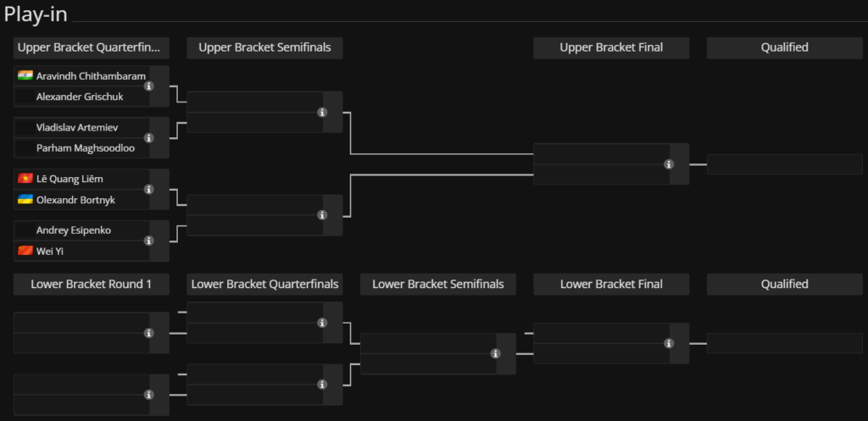
Task: Open info icon of first Lower Bracket Quarterfinal
Action: pyautogui.click(x=322, y=323)
